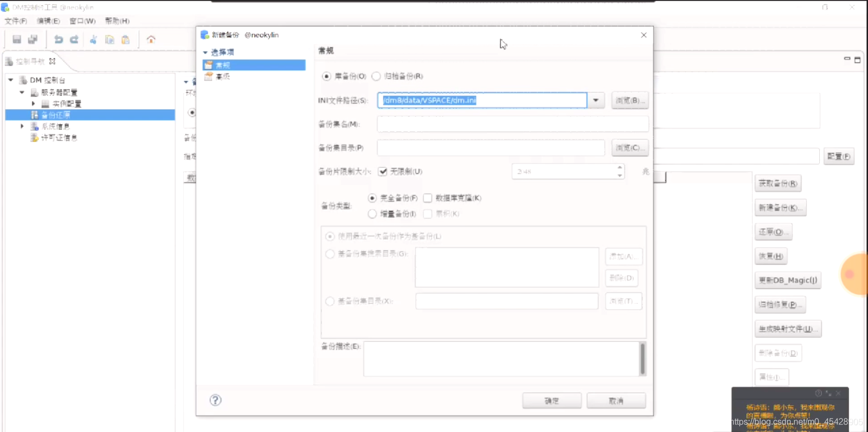The width and height of the screenshot is (868, 432).
Task: Click the 新建备份(K) button in main window
Action: [x=781, y=207]
